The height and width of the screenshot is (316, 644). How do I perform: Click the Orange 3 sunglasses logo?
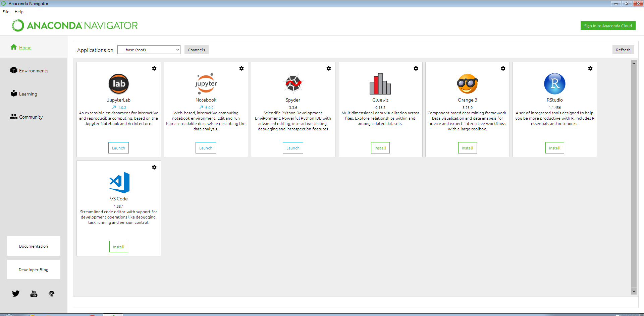(x=467, y=83)
